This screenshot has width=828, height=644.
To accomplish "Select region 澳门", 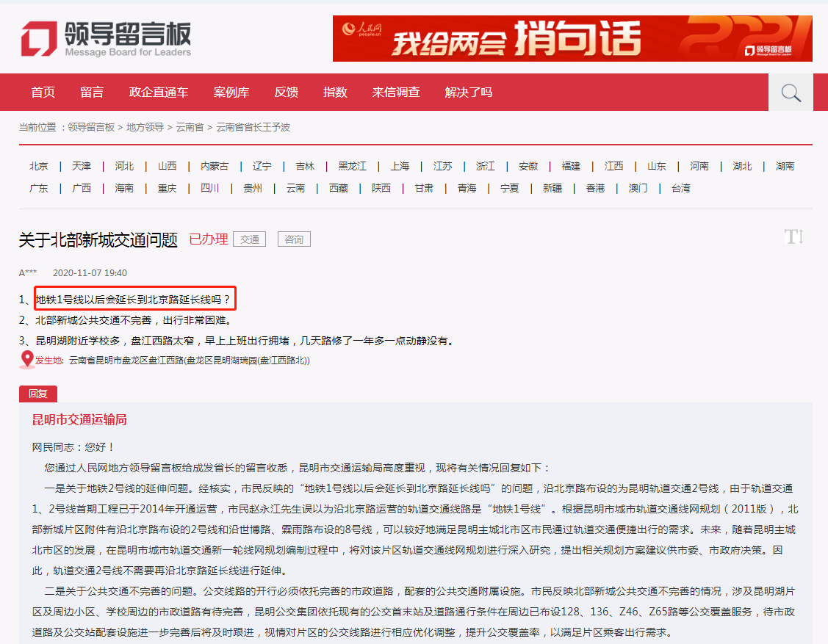I will (638, 189).
